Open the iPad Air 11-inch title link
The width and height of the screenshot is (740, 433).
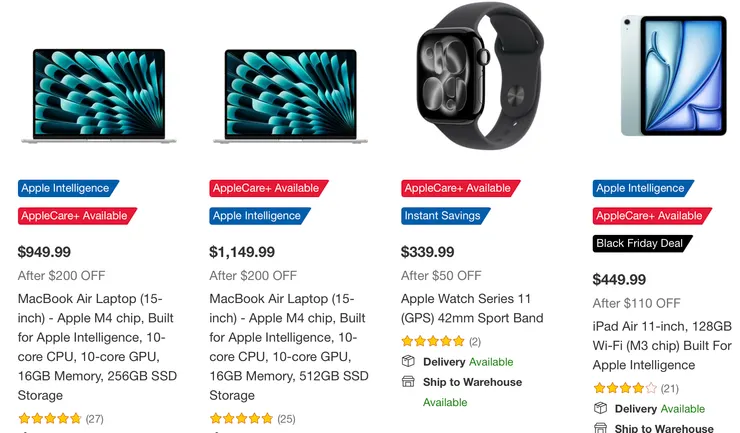pyautogui.click(x=662, y=346)
